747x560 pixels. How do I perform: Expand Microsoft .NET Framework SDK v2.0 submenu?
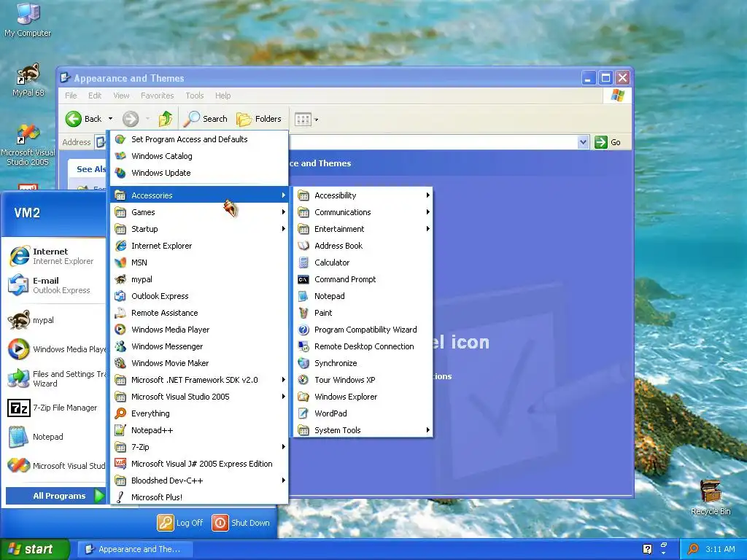pos(199,379)
